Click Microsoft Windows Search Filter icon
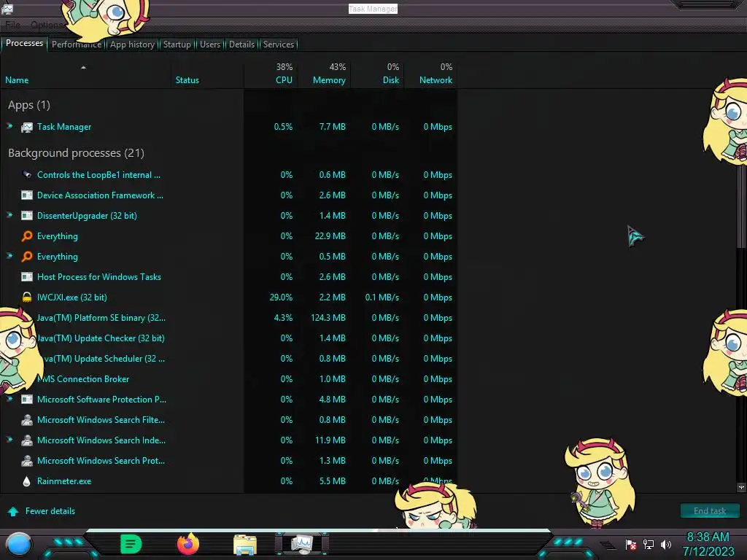 tap(27, 420)
